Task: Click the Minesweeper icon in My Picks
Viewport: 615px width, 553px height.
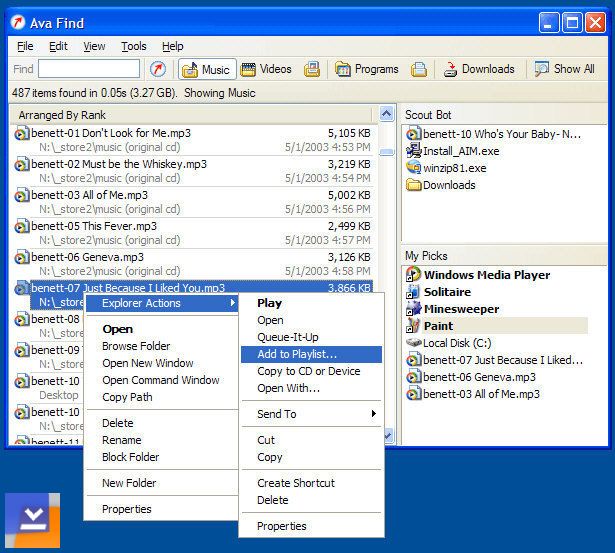Action: point(413,309)
